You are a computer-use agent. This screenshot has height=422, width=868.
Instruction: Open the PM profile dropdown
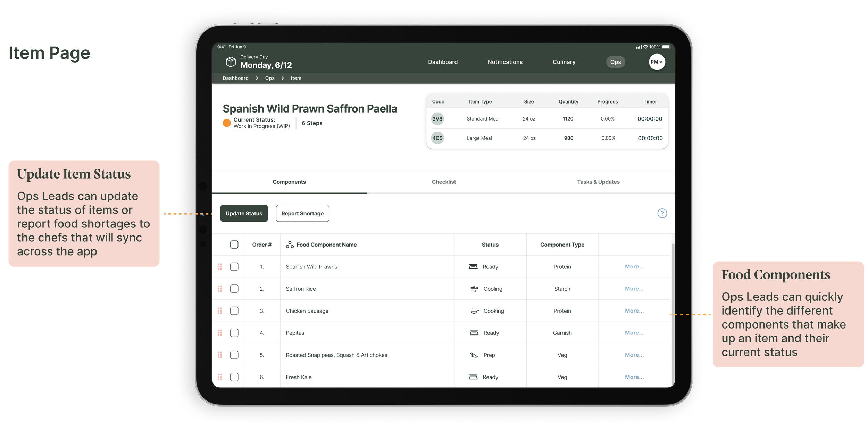coord(657,62)
